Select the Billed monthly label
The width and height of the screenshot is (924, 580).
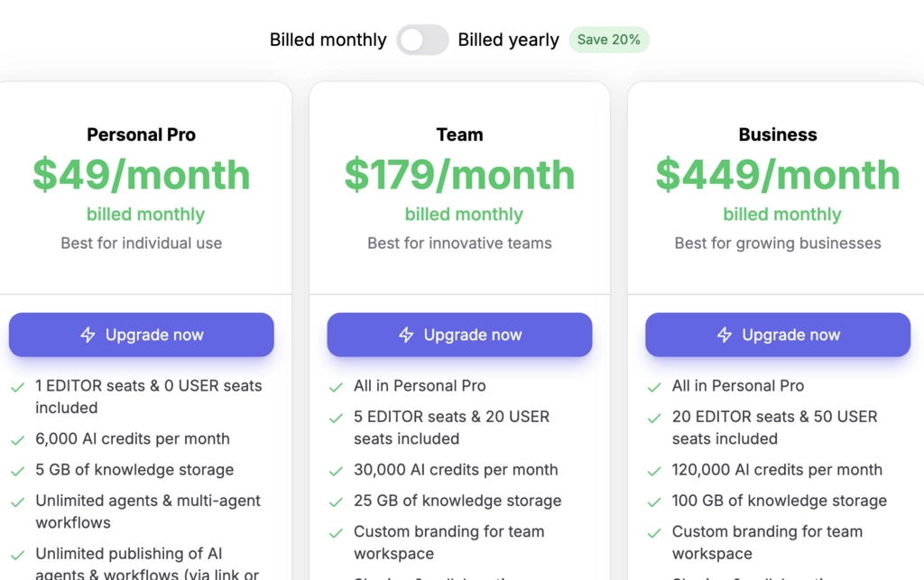tap(328, 40)
